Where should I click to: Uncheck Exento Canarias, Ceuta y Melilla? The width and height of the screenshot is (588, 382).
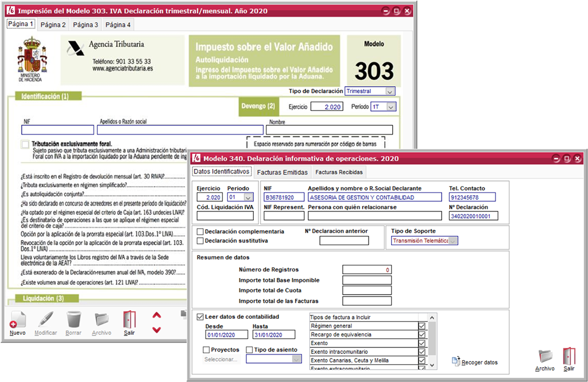[x=422, y=360]
